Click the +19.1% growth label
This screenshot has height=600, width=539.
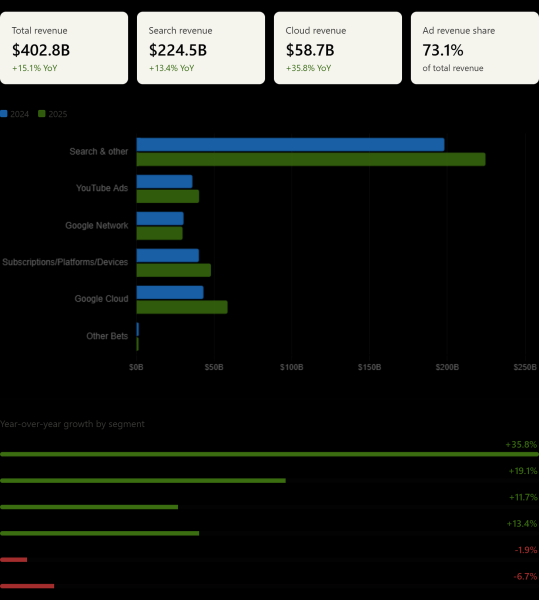(523, 471)
